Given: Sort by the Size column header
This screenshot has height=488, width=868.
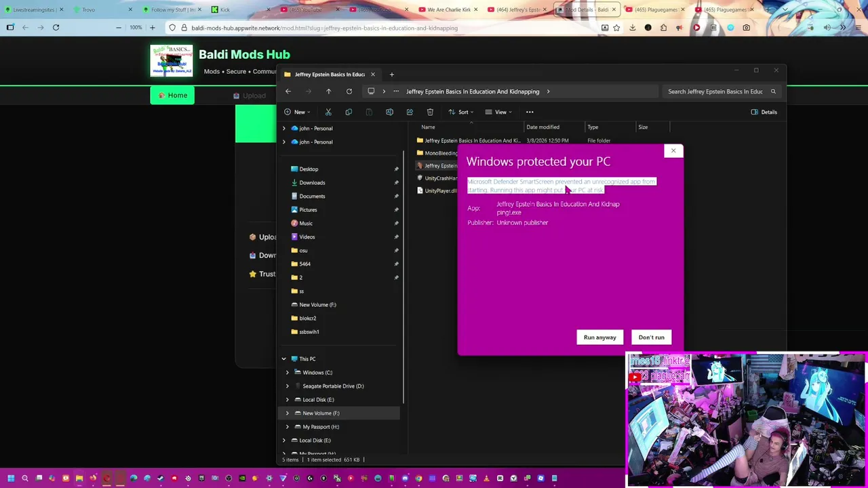Looking at the screenshot, I should (643, 127).
